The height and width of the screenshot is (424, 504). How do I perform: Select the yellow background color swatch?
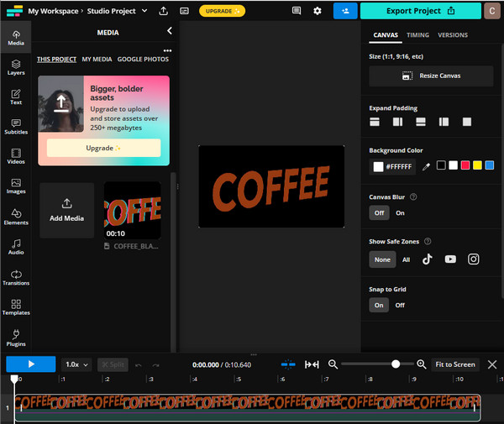click(x=477, y=165)
